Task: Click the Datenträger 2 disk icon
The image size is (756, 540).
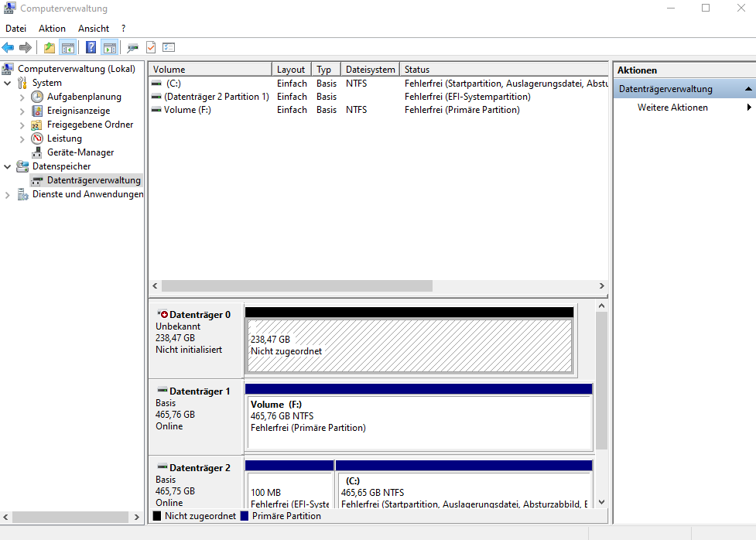Action: coord(162,467)
